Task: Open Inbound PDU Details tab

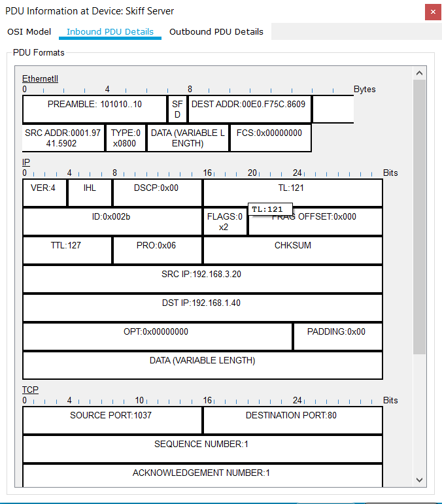Action: 110,31
